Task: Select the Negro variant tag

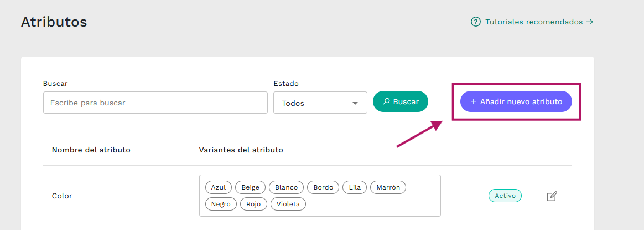Action: click(x=221, y=203)
